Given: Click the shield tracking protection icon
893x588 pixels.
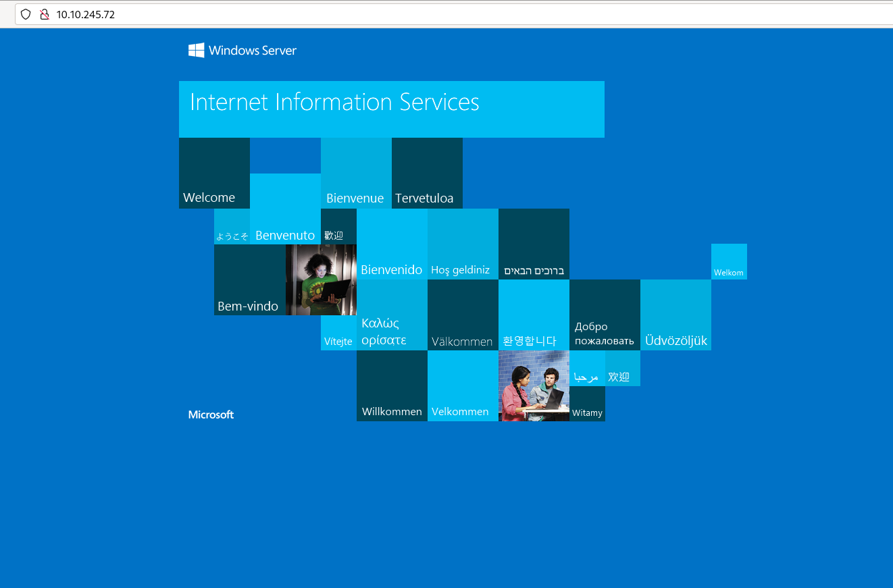Looking at the screenshot, I should [x=26, y=14].
